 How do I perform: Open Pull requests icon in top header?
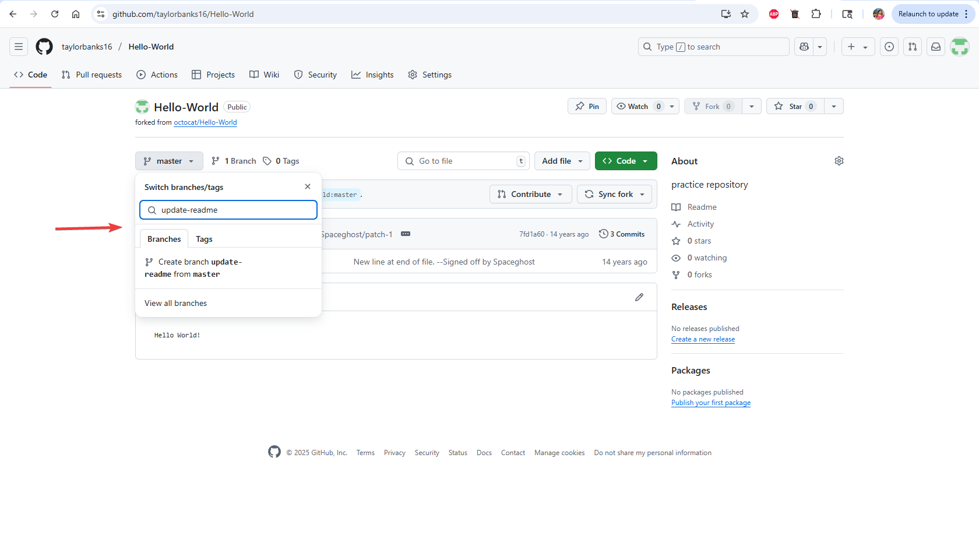click(x=913, y=47)
